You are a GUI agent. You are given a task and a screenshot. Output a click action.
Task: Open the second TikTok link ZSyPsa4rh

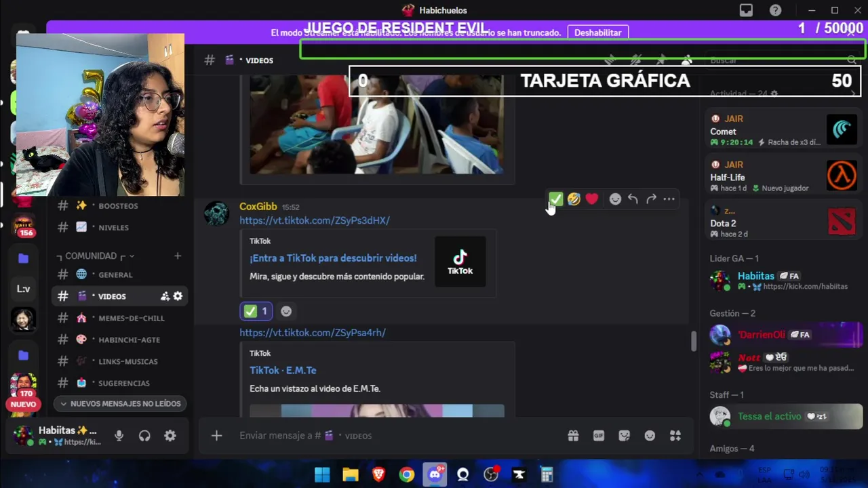[x=313, y=333]
